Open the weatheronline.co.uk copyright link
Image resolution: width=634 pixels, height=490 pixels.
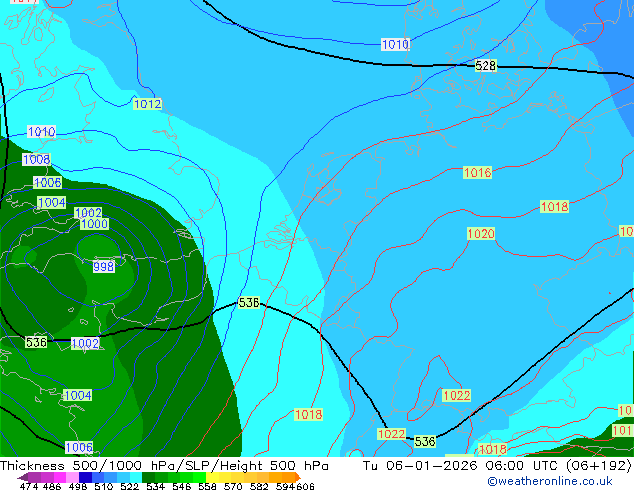(550, 481)
